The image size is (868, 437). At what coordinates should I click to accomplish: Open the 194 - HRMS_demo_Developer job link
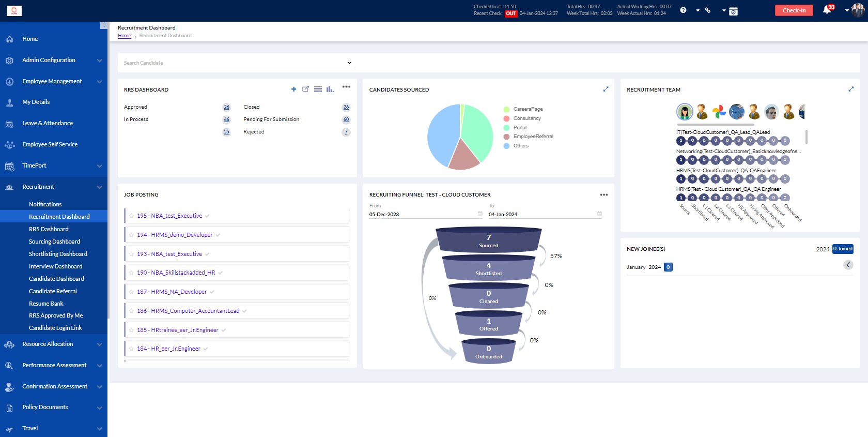(175, 235)
